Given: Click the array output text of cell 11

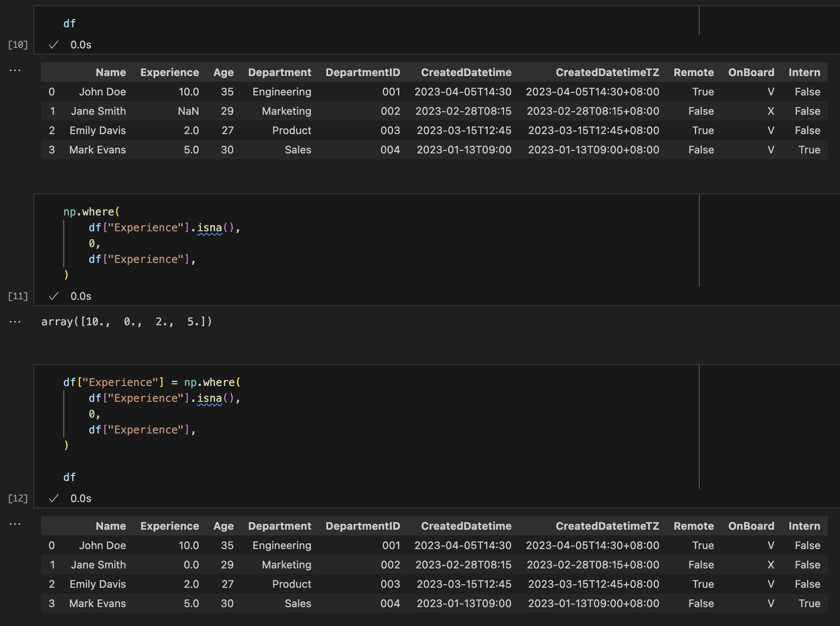Looking at the screenshot, I should pyautogui.click(x=127, y=321).
